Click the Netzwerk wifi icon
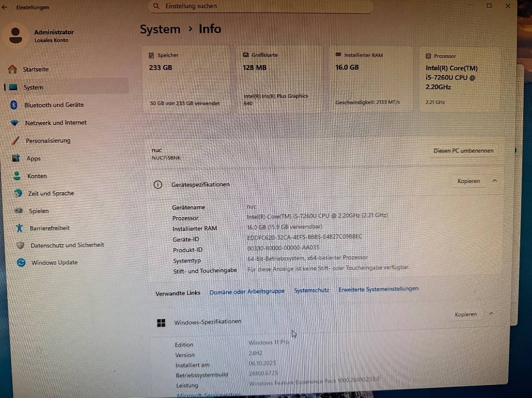Viewport: 532px width, 398px height. [x=15, y=122]
